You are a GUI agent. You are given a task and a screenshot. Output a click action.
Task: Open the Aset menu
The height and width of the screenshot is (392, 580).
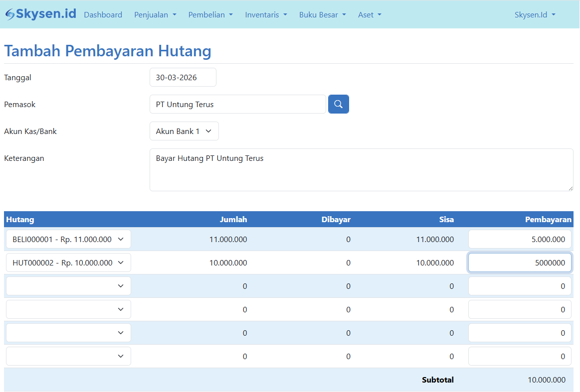tap(370, 15)
